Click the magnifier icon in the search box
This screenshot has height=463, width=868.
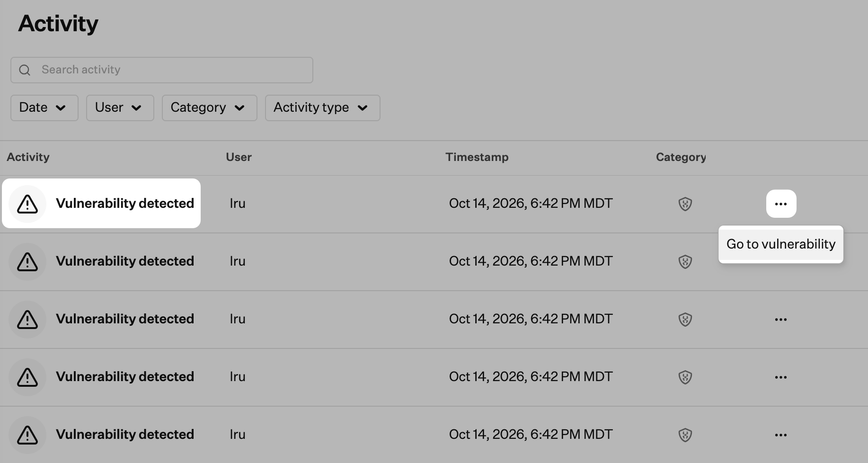25,70
